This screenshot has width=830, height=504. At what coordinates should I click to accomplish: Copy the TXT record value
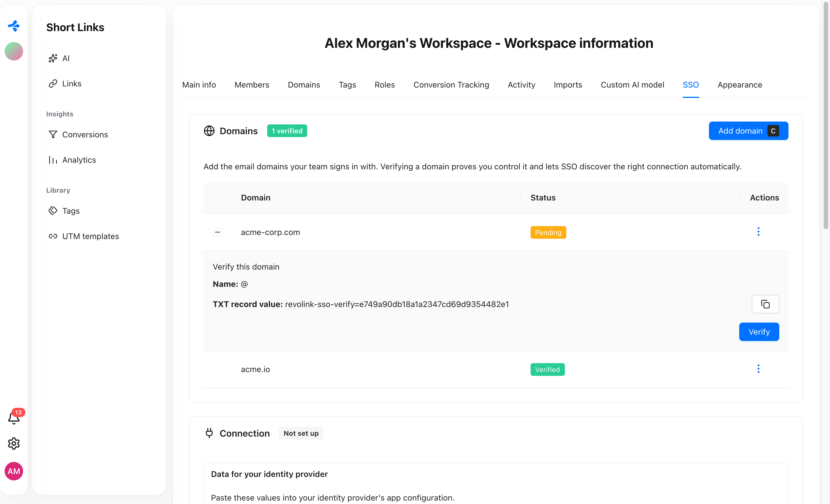click(x=765, y=304)
